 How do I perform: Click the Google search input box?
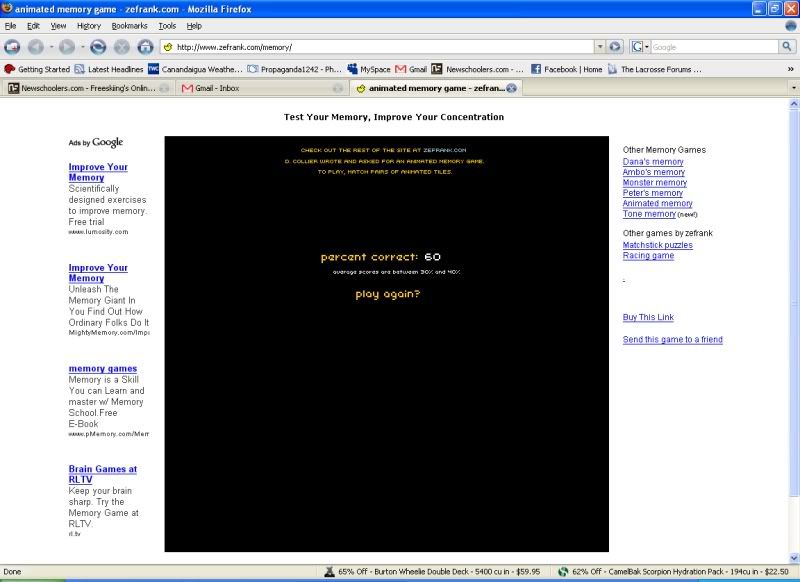(714, 47)
